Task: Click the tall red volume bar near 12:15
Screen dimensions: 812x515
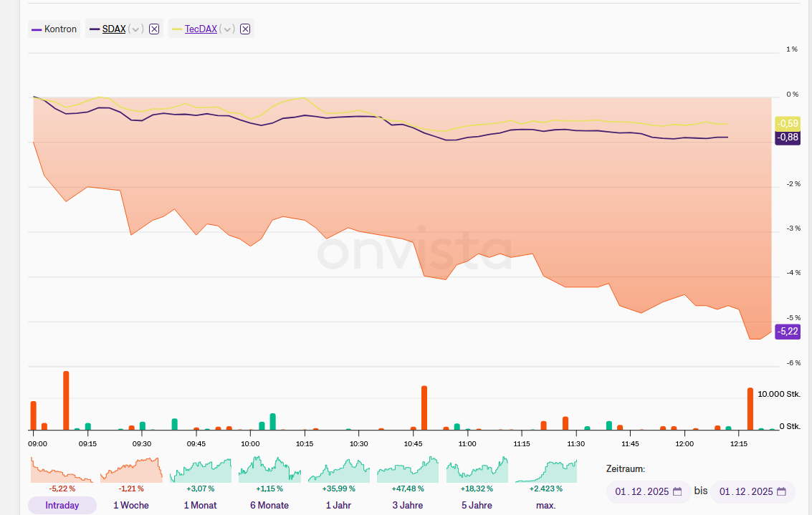Action: tap(750, 409)
